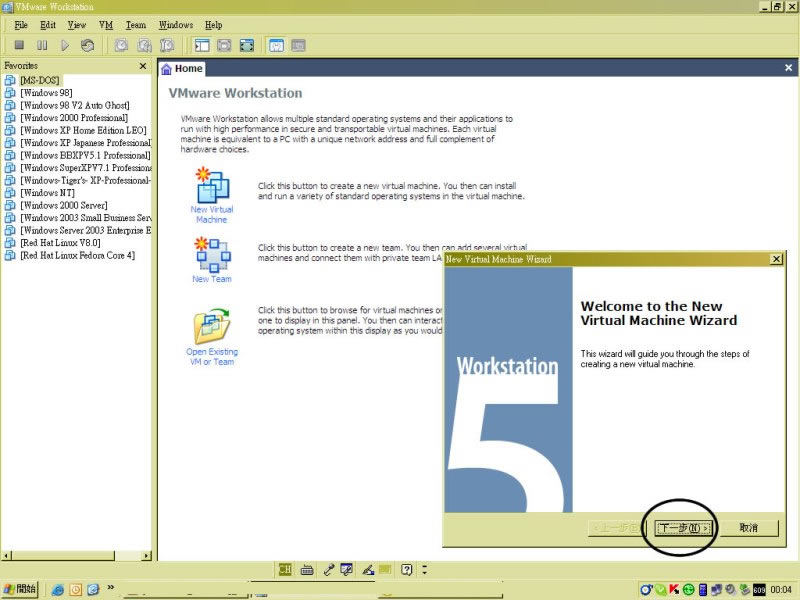Click the Revert to Snapshot toolbar icon
This screenshot has width=800, height=600.
click(x=144, y=45)
